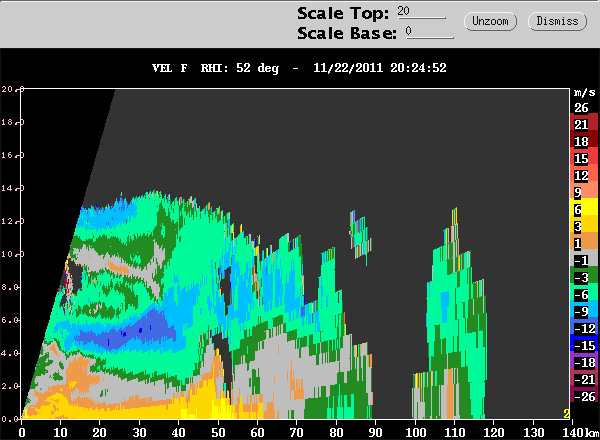Viewport: 600px width, 440px height.
Task: Choose the 9 m/s salmon swatch
Action: pos(585,192)
